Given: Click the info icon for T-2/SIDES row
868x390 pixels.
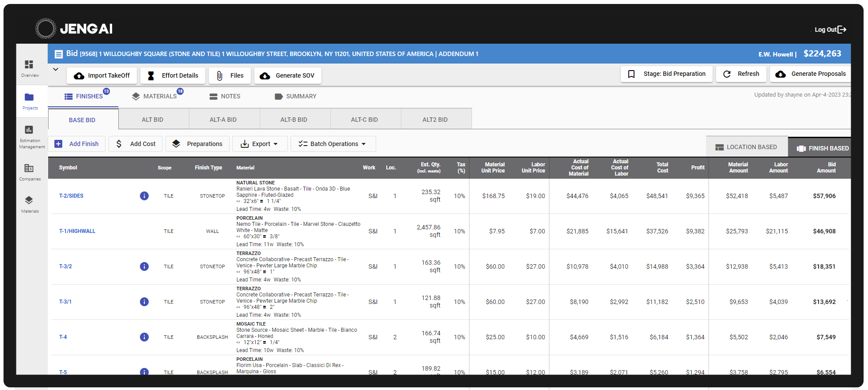Looking at the screenshot, I should (144, 196).
